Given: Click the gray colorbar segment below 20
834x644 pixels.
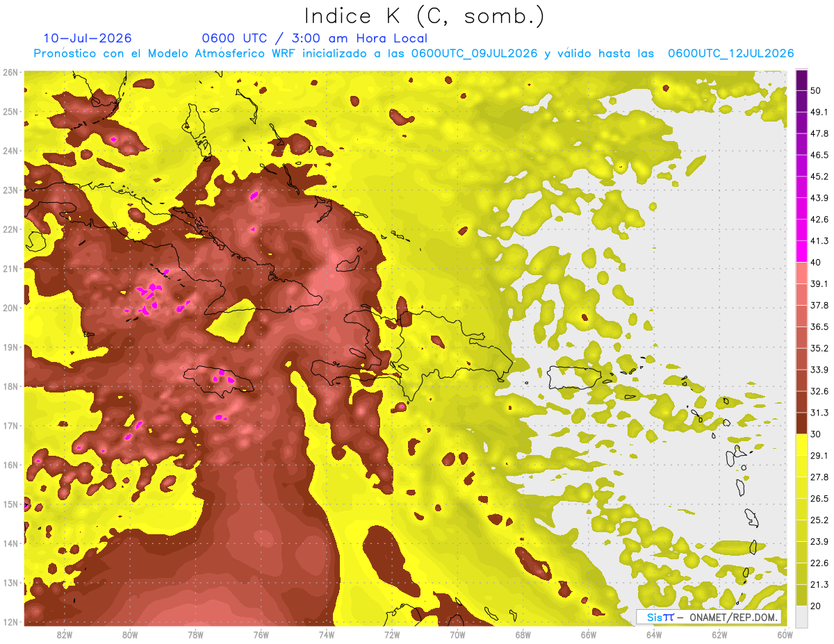Looking at the screenshot, I should coord(801,616).
